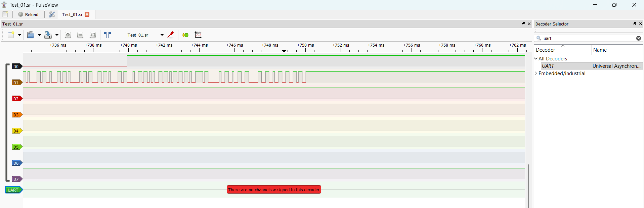Viewport: 644px width, 208px height.
Task: Undock the Test_01.sr view panel
Action: (x=523, y=24)
